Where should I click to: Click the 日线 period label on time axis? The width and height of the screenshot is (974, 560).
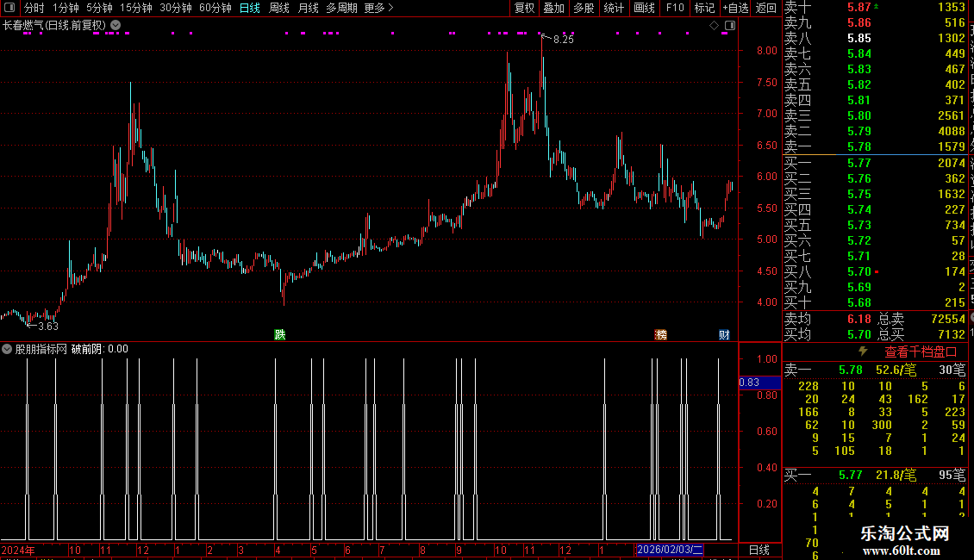pos(759,550)
